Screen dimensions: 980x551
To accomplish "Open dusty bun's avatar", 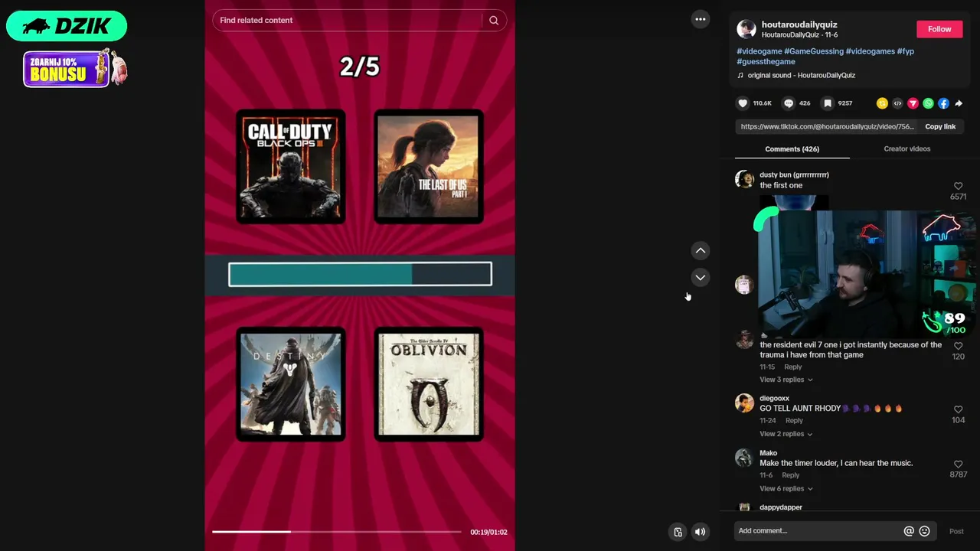I will [x=744, y=179].
